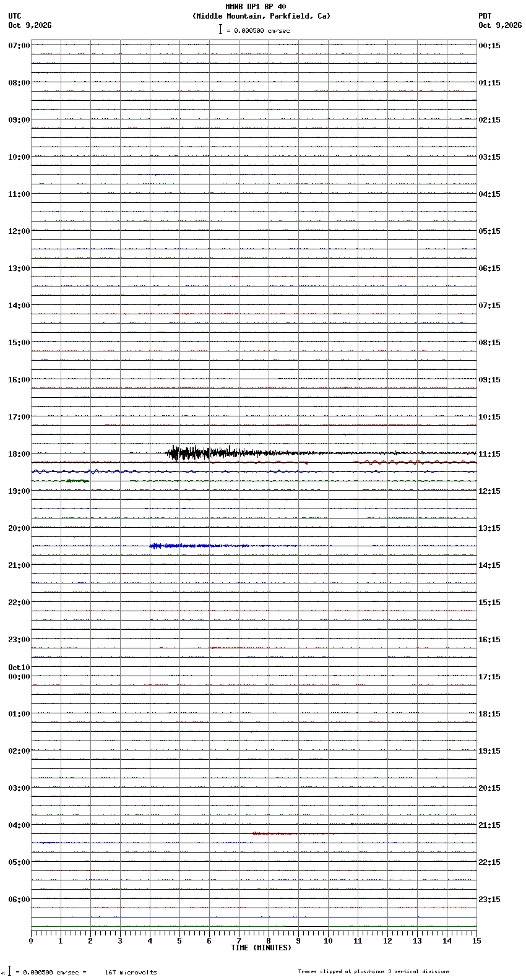This screenshot has width=526, height=980.
Task: Click the 23:15 PDT time label
Action: click(489, 900)
